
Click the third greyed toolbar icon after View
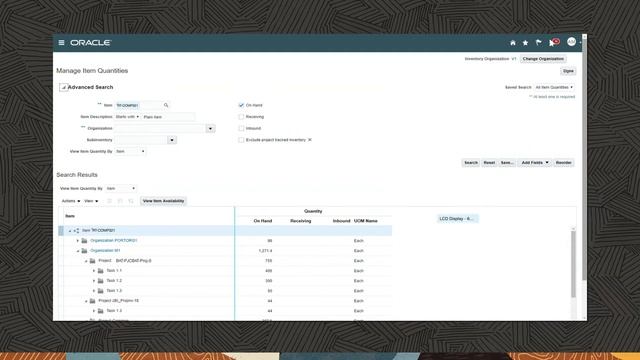pyautogui.click(x=131, y=201)
